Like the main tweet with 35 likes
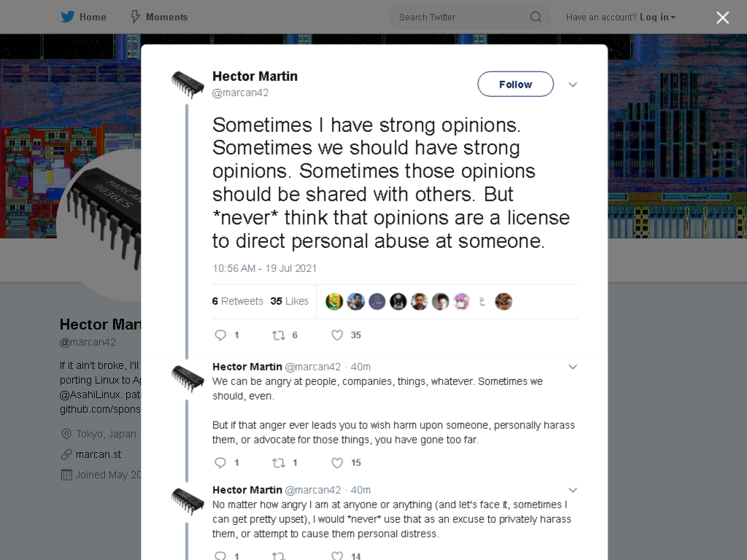This screenshot has width=747, height=560. (x=337, y=335)
